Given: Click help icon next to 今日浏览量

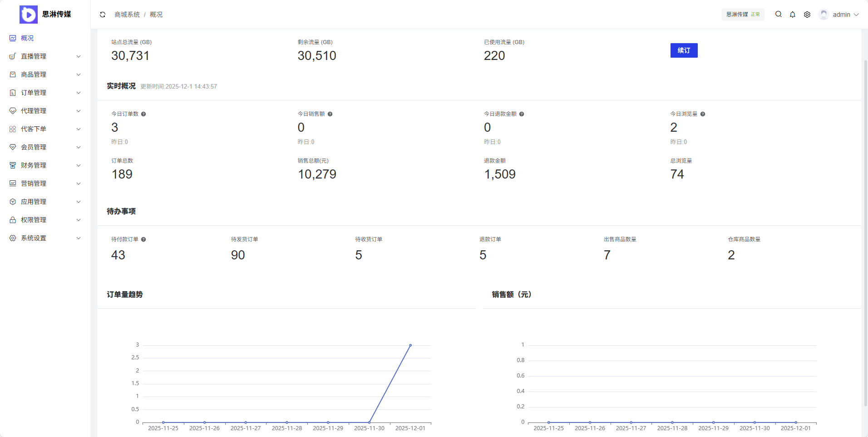Looking at the screenshot, I should coord(703,114).
